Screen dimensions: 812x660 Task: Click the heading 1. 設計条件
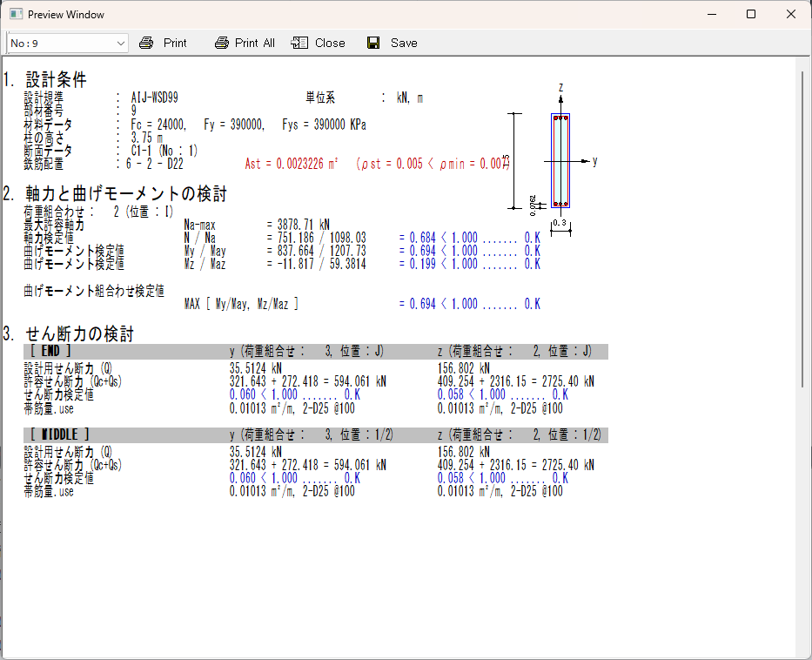(45, 80)
